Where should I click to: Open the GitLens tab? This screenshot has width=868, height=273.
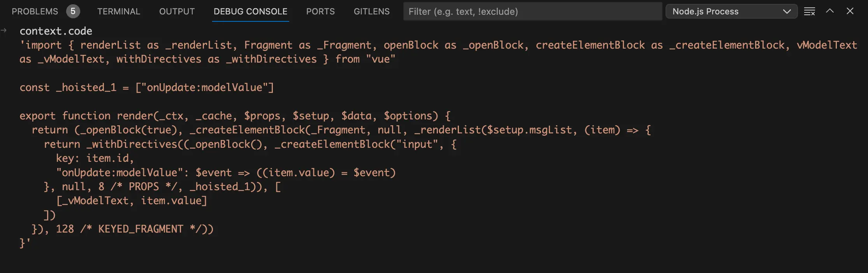point(371,11)
